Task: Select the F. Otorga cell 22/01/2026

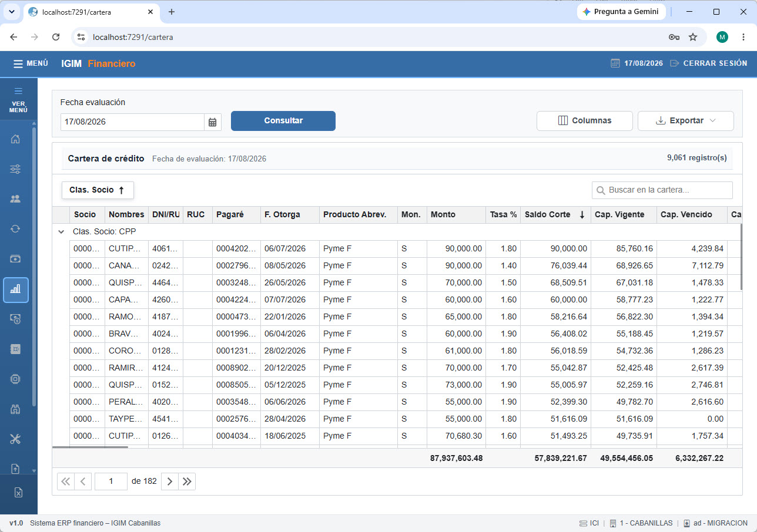Action: tap(290, 317)
